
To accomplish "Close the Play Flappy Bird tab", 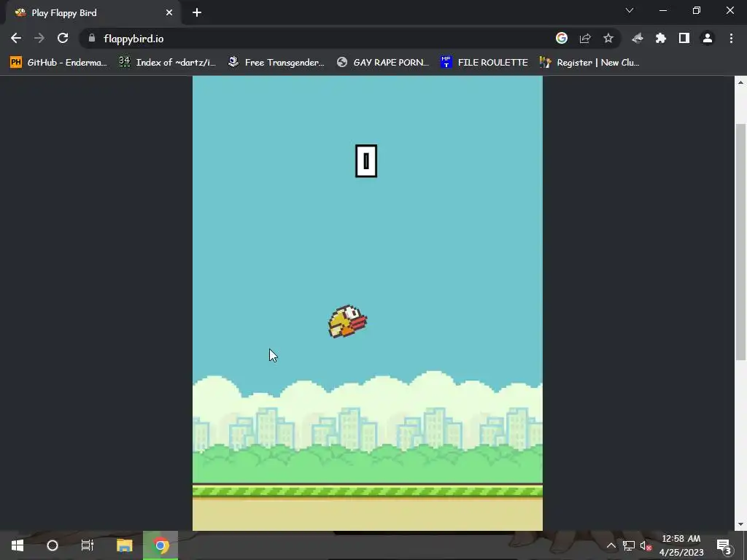I will tap(169, 12).
